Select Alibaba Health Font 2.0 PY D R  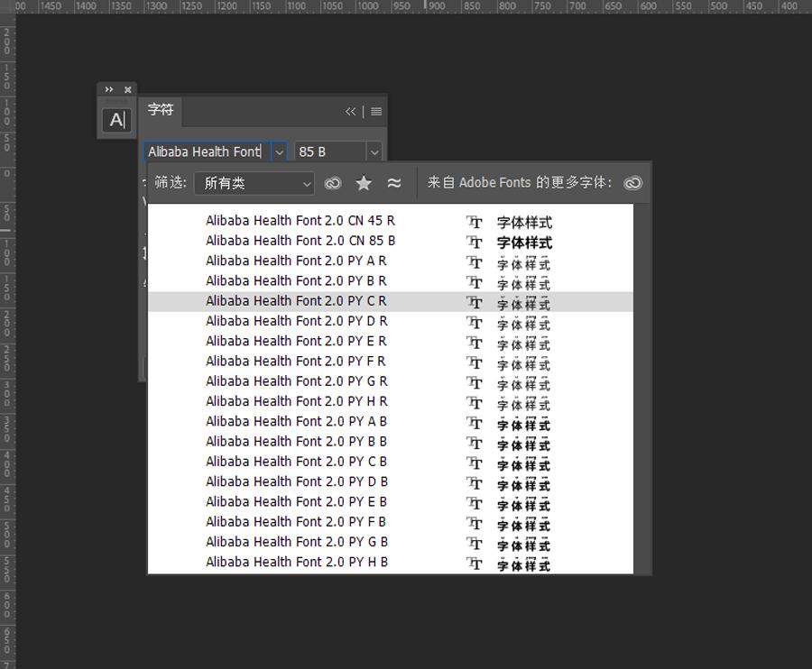tap(391, 322)
